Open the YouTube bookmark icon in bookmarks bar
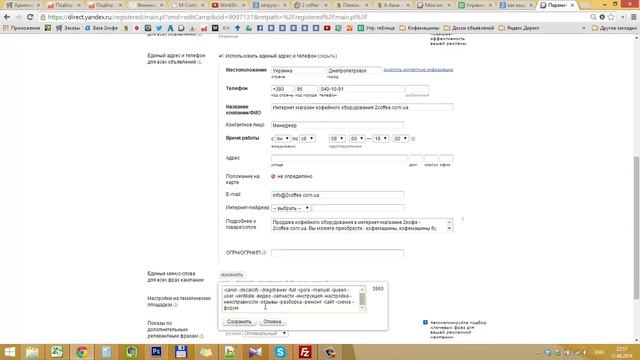The width and height of the screenshot is (640, 360). (327, 28)
